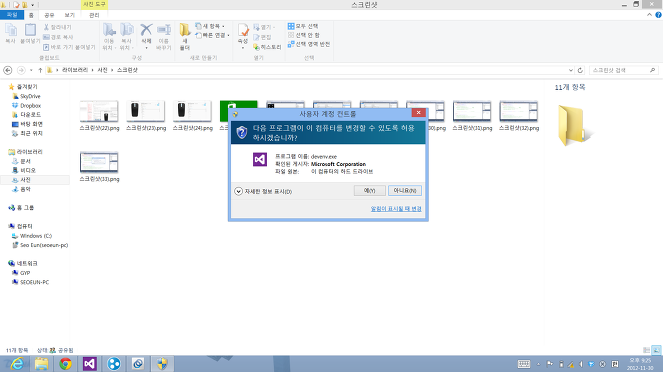Click the Edit (편집) ribbon command

[x=262, y=37]
